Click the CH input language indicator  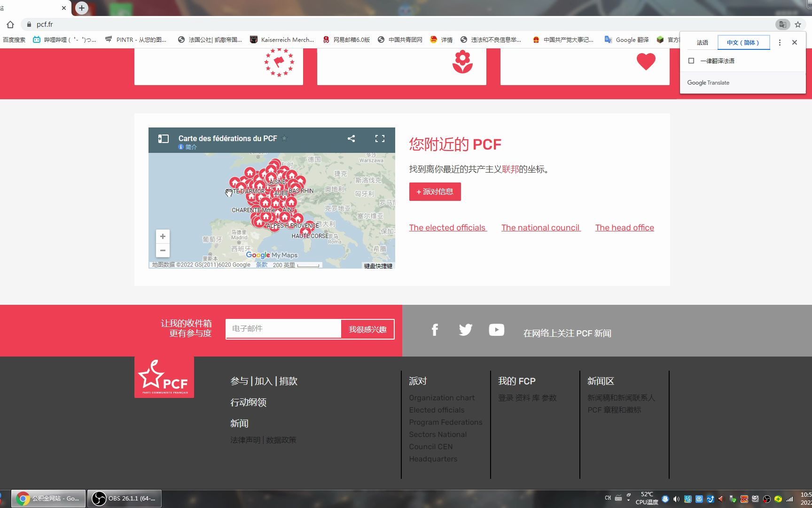[608, 498]
